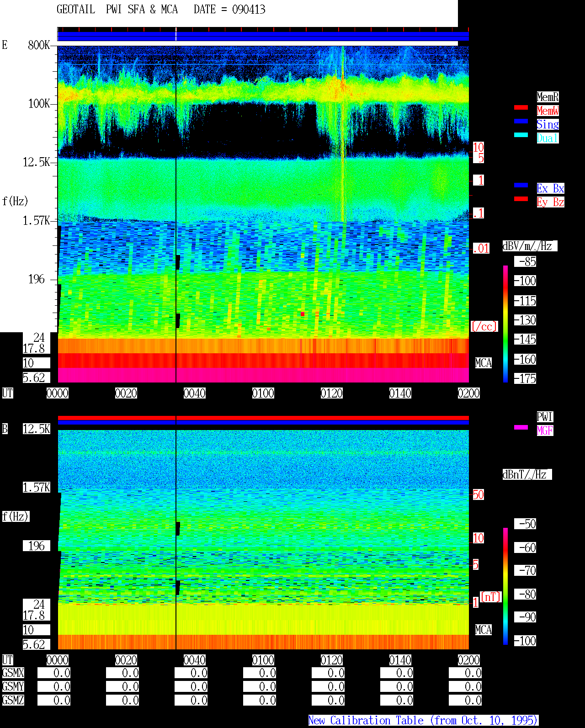Click the 0120 UT tick under E spectrogram

pyautogui.click(x=332, y=393)
